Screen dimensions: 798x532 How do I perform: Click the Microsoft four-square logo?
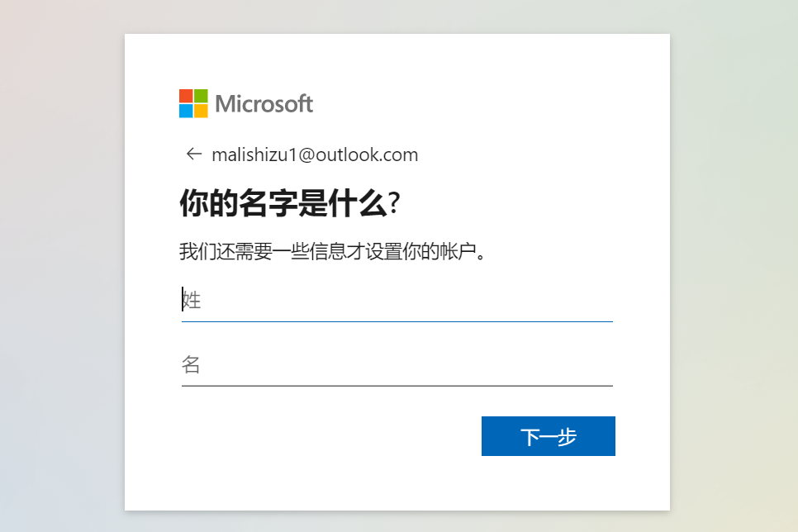193,103
